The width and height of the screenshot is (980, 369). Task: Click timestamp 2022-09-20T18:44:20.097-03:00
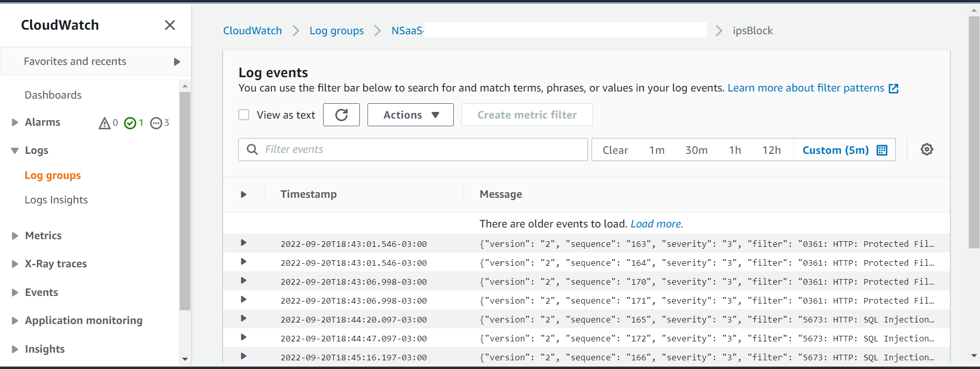coord(354,320)
